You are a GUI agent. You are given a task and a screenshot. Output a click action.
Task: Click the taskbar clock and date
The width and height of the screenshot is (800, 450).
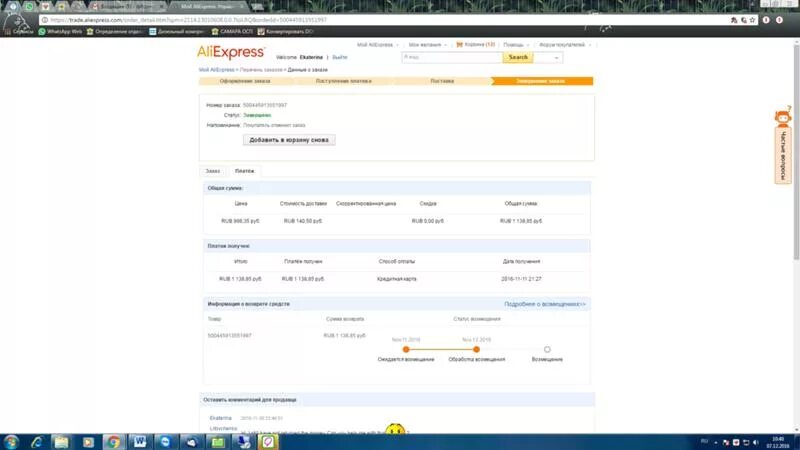tap(778, 442)
